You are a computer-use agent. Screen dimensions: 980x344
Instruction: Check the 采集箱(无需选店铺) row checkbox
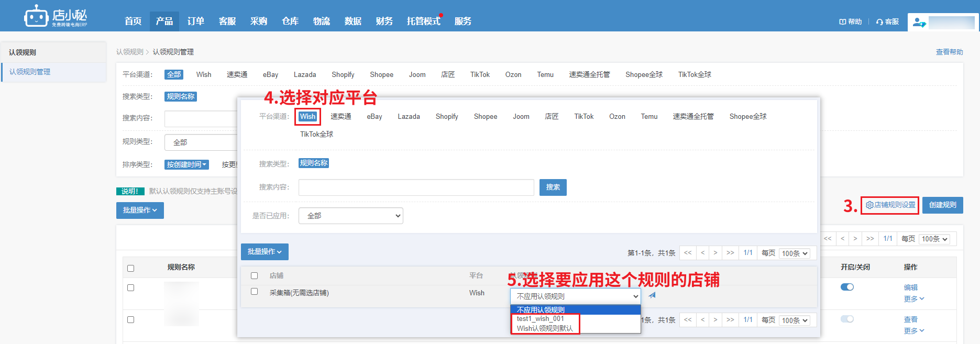(255, 291)
